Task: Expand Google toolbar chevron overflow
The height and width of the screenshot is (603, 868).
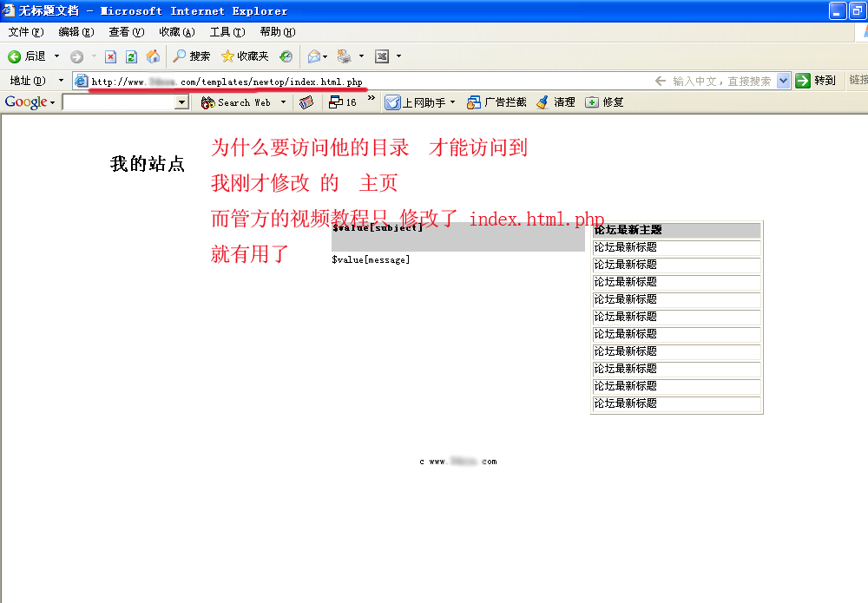Action: [x=372, y=98]
